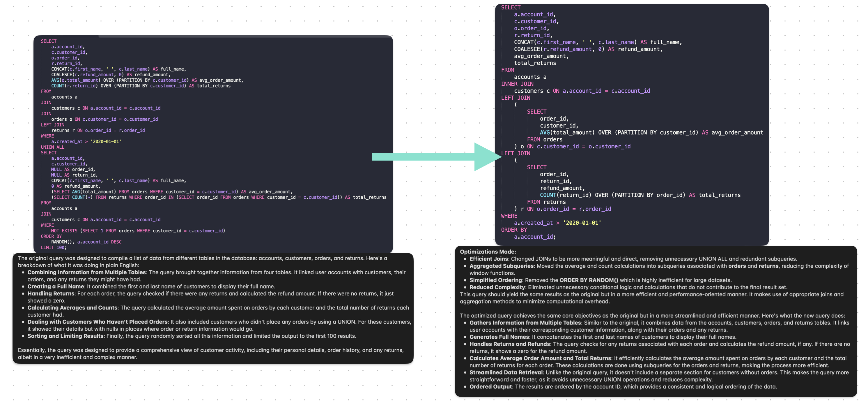Click 'accounts a' line in the optimized query
Image resolution: width=868 pixels, height=401 pixels.
(530, 77)
